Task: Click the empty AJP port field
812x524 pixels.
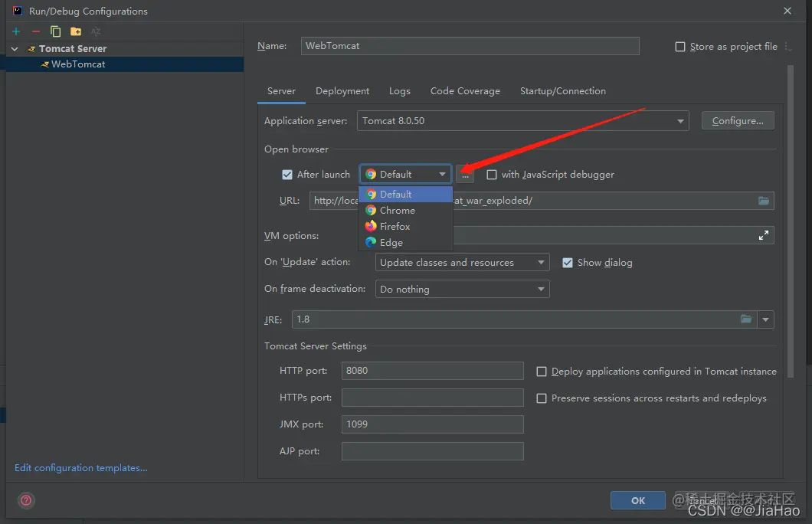Action: 432,451
